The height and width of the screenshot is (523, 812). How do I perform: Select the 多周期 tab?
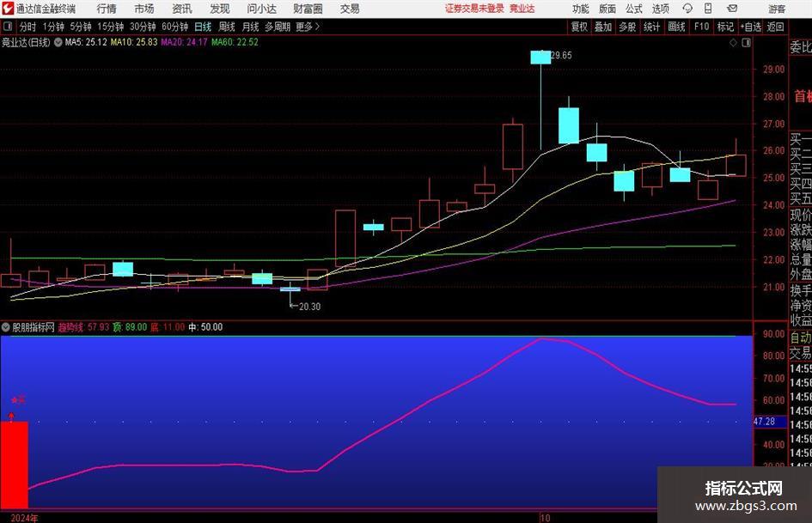pos(277,27)
